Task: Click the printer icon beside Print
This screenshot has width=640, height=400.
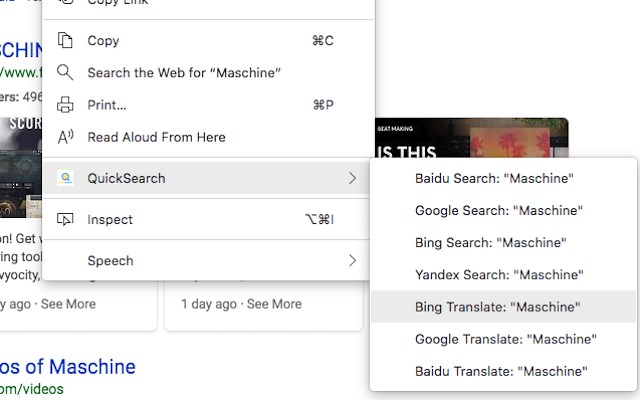Action: [66, 105]
